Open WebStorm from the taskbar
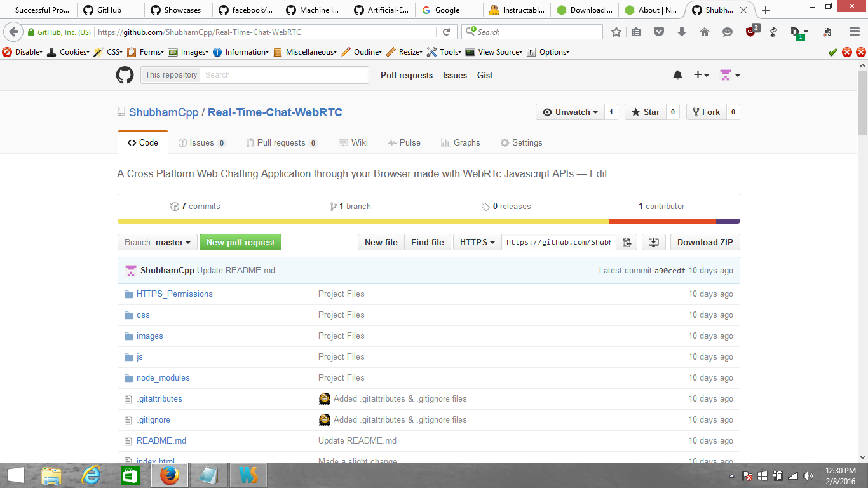868x488 pixels. click(x=248, y=475)
